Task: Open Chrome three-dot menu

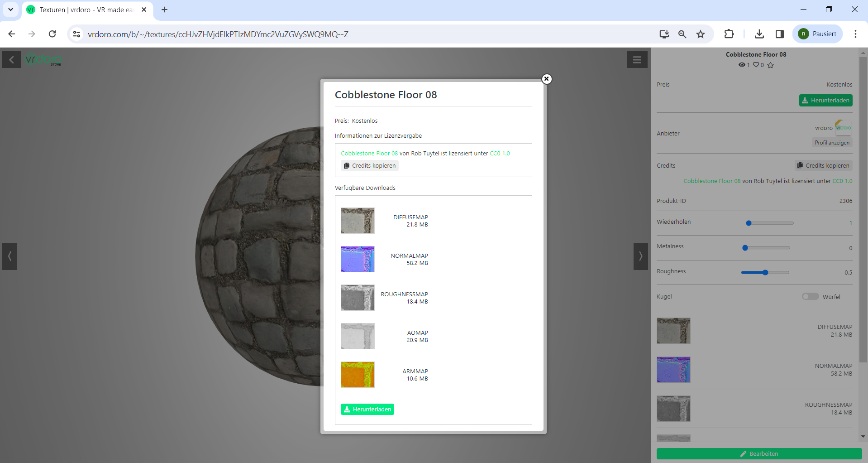Action: tap(855, 34)
